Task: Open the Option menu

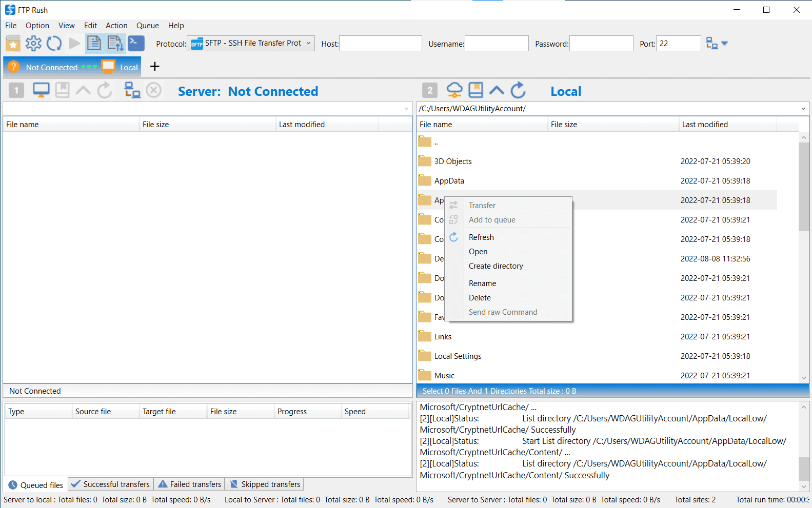Action: tap(37, 26)
